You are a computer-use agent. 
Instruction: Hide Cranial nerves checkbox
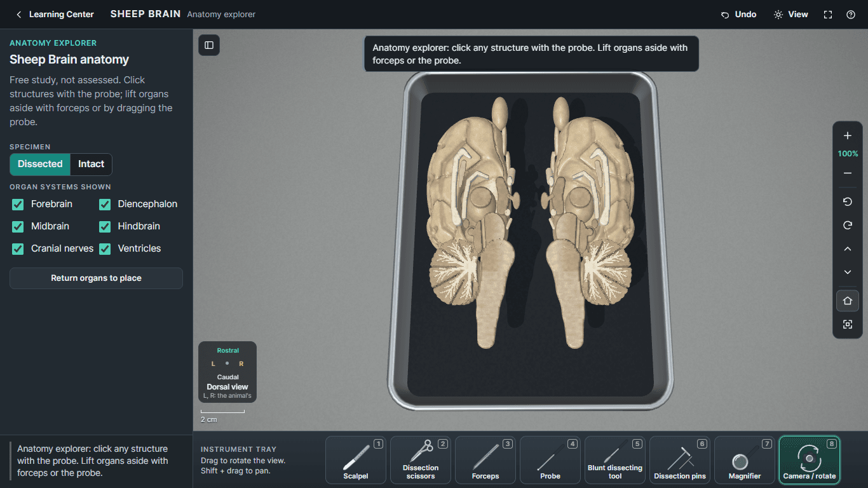tap(18, 248)
